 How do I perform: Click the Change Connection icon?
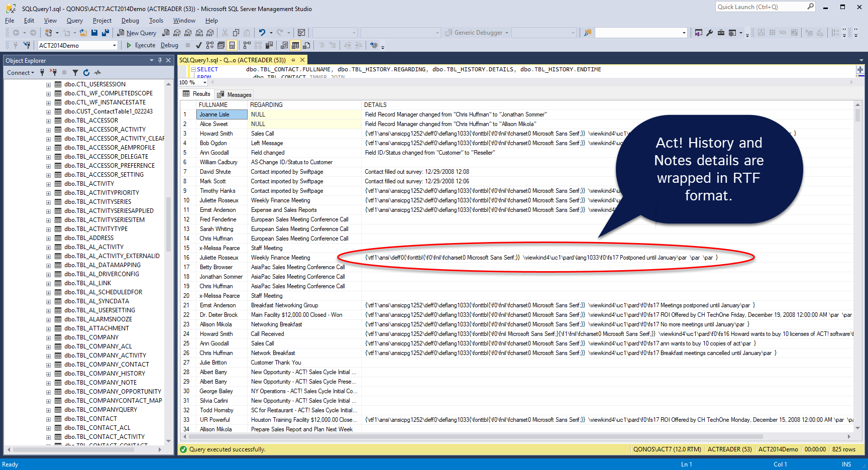[x=27, y=45]
